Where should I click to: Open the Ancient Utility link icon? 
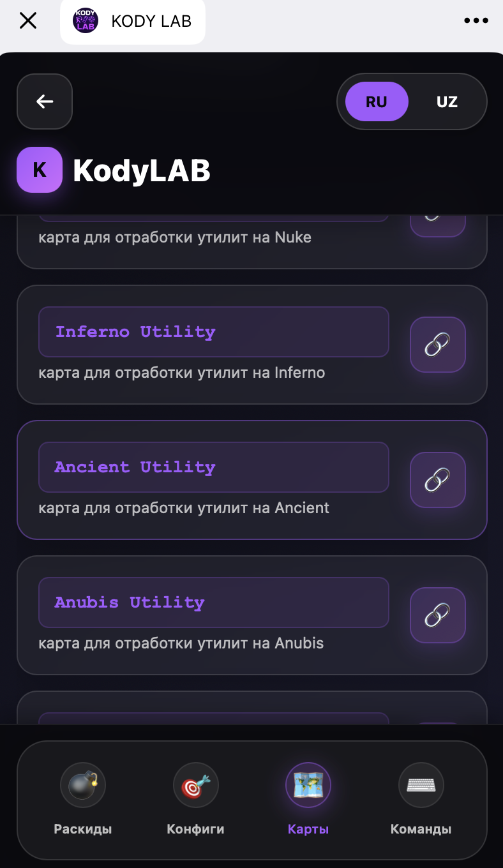click(x=438, y=480)
